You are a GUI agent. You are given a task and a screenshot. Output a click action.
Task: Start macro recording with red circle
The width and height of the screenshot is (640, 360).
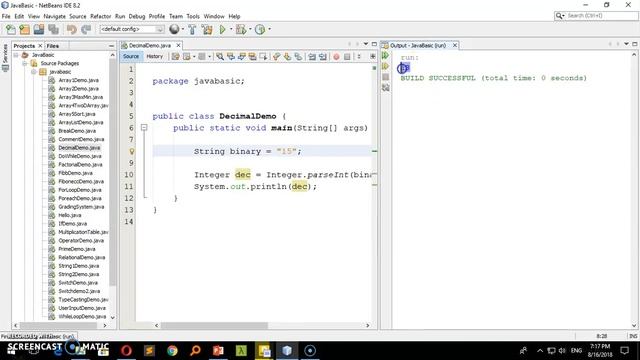[x=336, y=57]
